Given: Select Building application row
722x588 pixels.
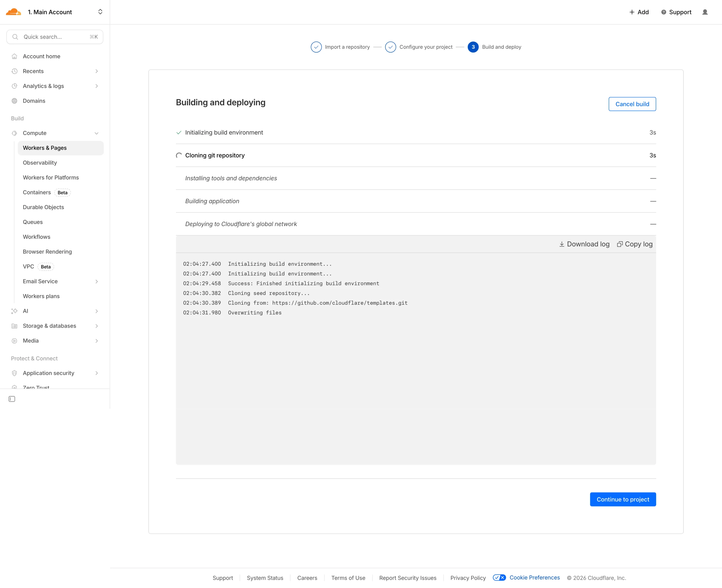Looking at the screenshot, I should click(x=416, y=201).
